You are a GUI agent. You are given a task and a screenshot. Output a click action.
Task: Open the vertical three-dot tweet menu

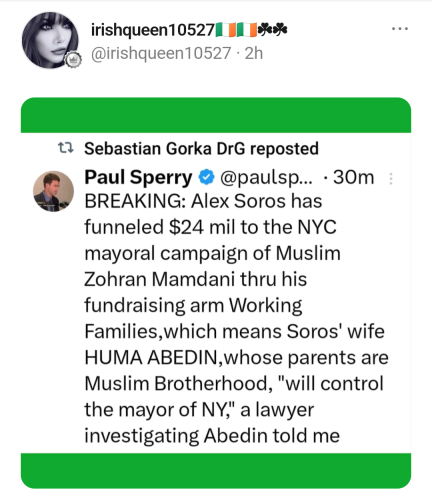click(x=391, y=179)
